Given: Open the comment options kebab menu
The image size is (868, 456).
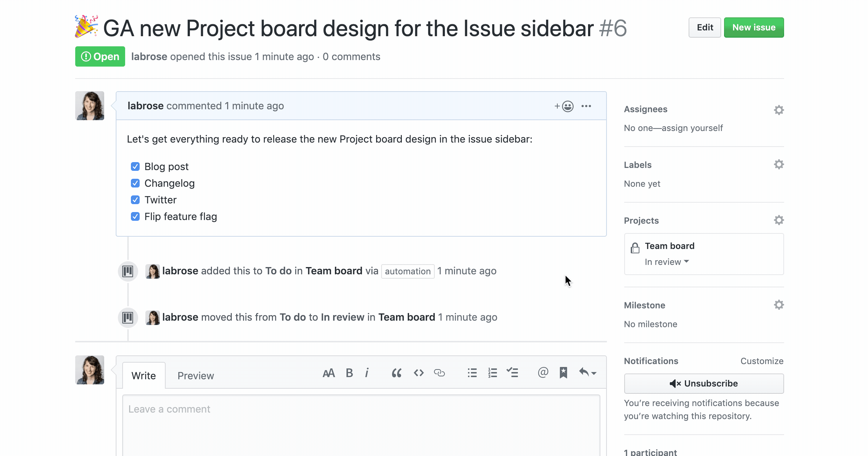Looking at the screenshot, I should 586,106.
